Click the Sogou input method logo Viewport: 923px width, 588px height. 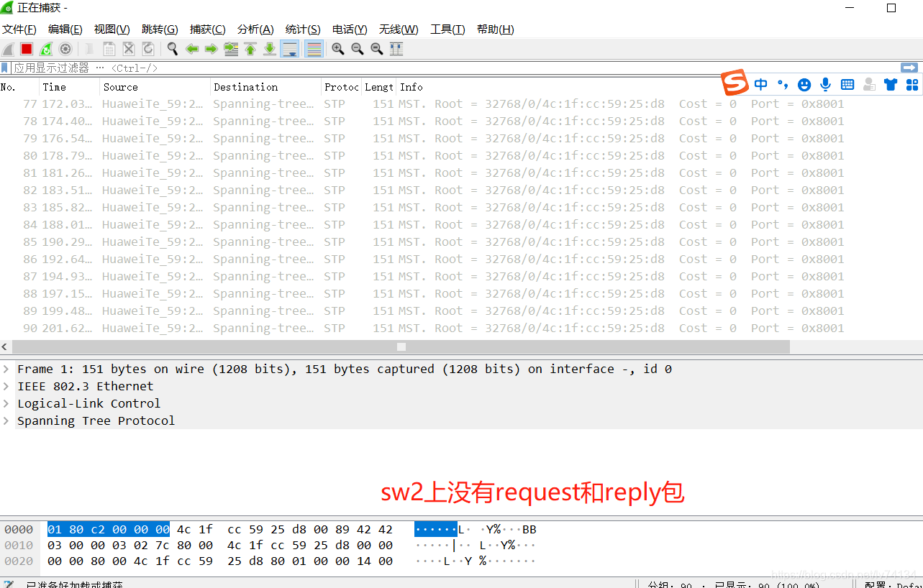(x=735, y=83)
